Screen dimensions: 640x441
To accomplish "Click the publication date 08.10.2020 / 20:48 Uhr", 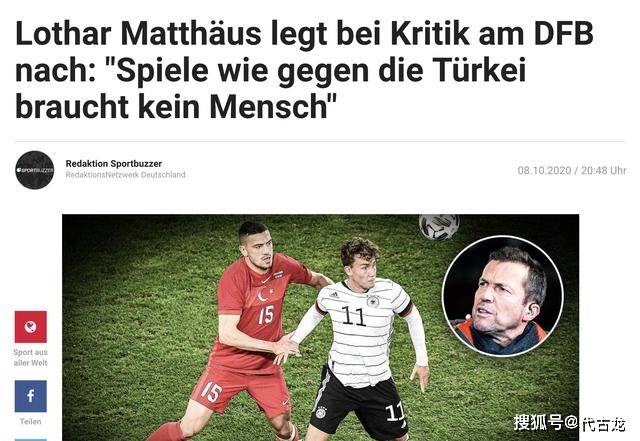I will pos(572,170).
